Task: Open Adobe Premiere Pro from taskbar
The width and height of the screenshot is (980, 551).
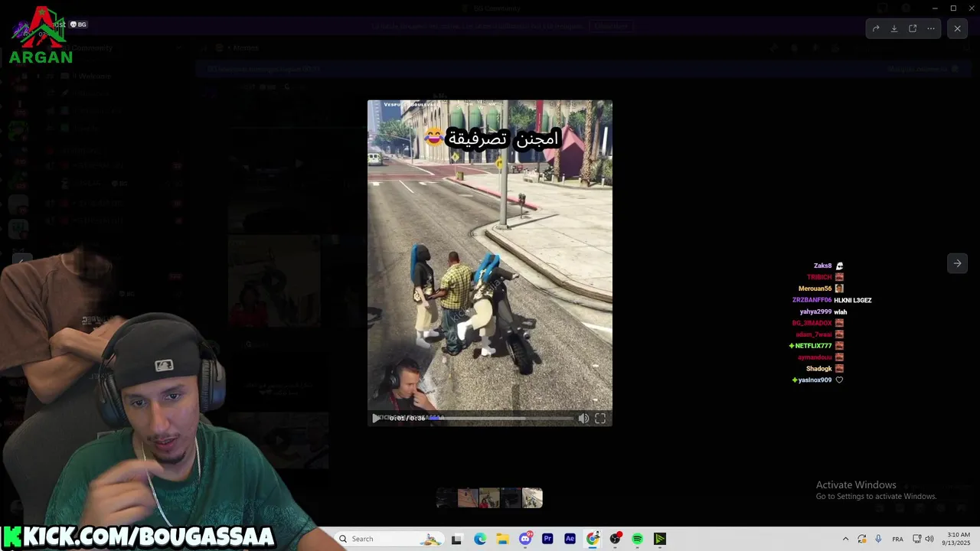Action: 547,539
